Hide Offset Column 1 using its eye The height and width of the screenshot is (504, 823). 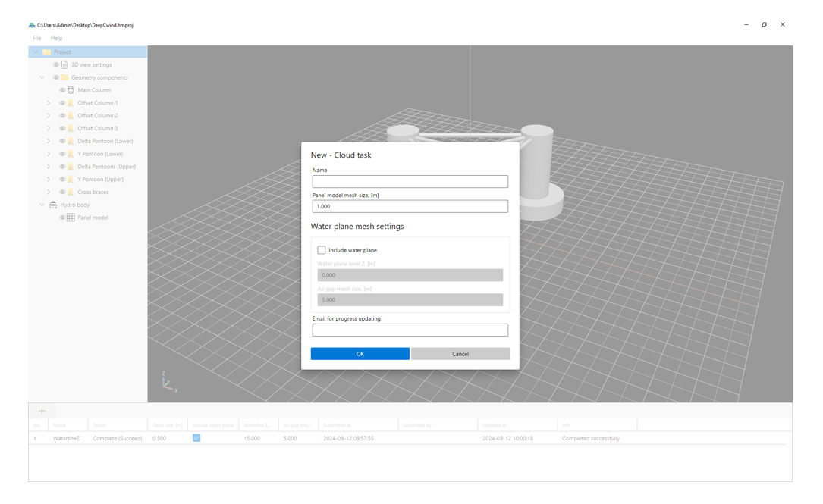coord(62,103)
